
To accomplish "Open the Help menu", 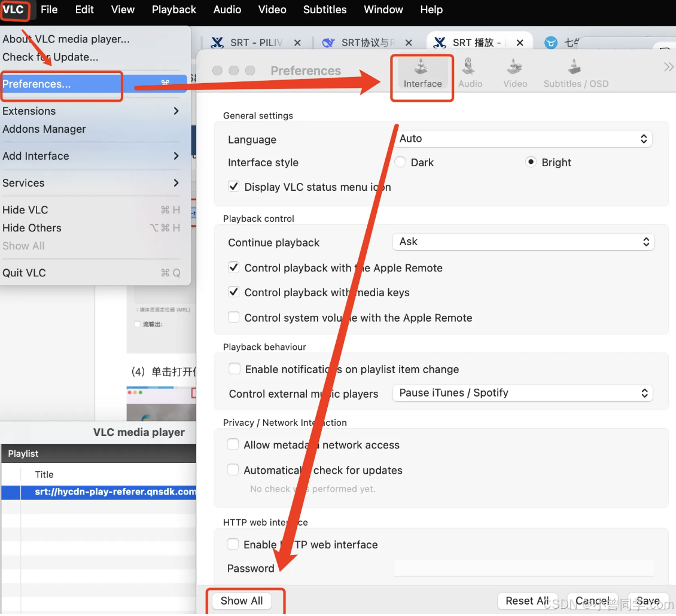I will [x=431, y=10].
